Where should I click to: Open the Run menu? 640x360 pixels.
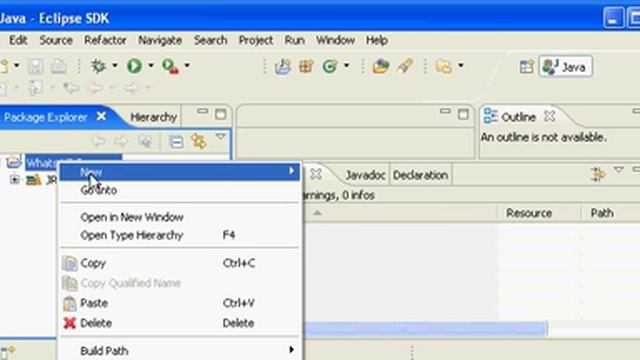pos(294,40)
